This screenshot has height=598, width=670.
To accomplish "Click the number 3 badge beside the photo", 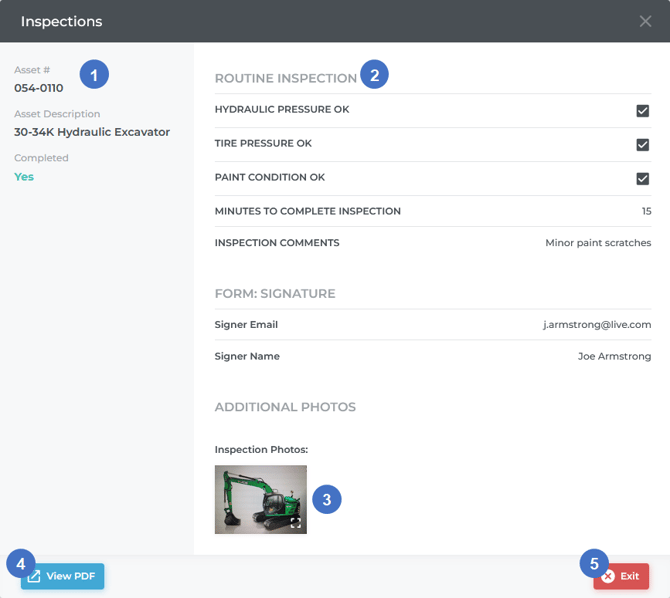I will pos(327,499).
